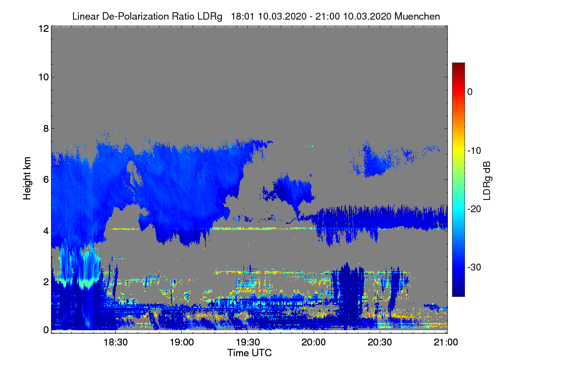Click the height tick label 6

click(45, 179)
